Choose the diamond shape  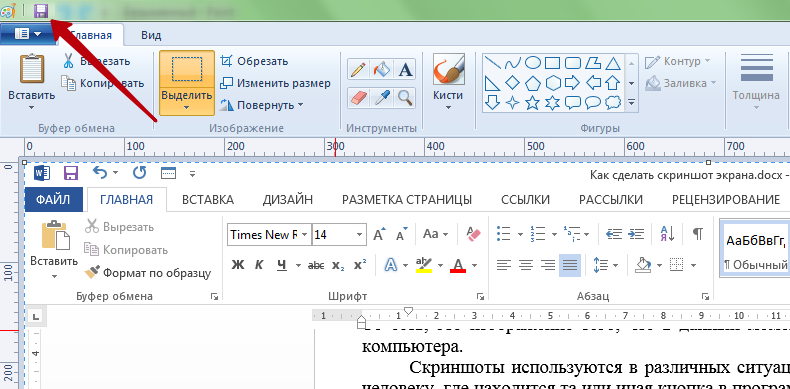[x=512, y=83]
